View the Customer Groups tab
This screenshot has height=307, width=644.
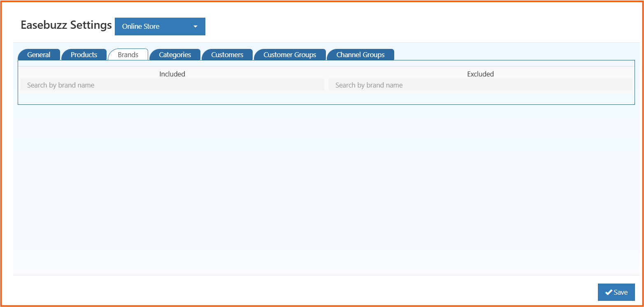pyautogui.click(x=290, y=54)
